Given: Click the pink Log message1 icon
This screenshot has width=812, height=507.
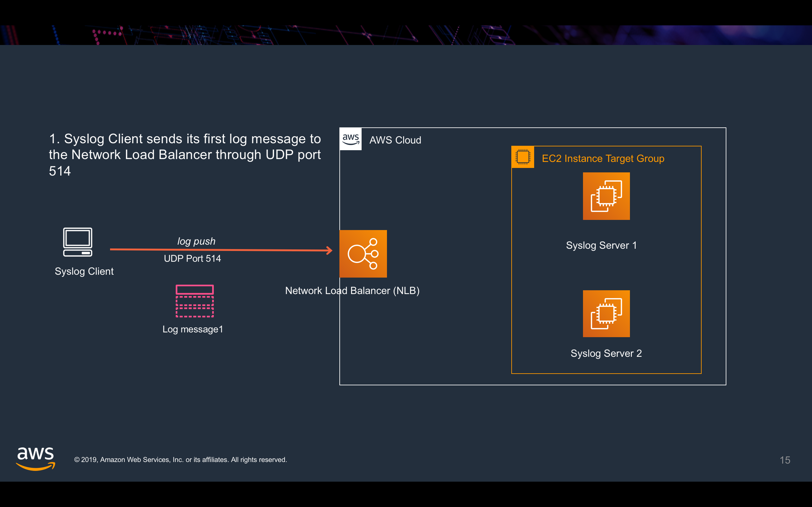Looking at the screenshot, I should point(195,301).
